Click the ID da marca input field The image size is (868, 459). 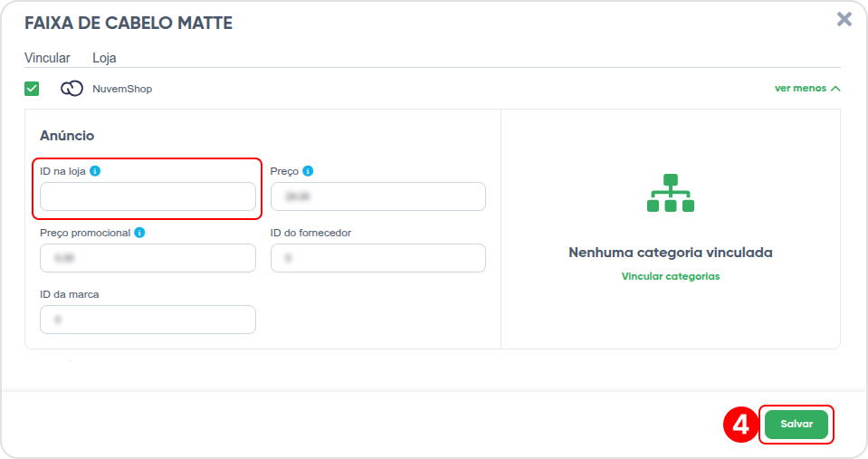pos(148,320)
